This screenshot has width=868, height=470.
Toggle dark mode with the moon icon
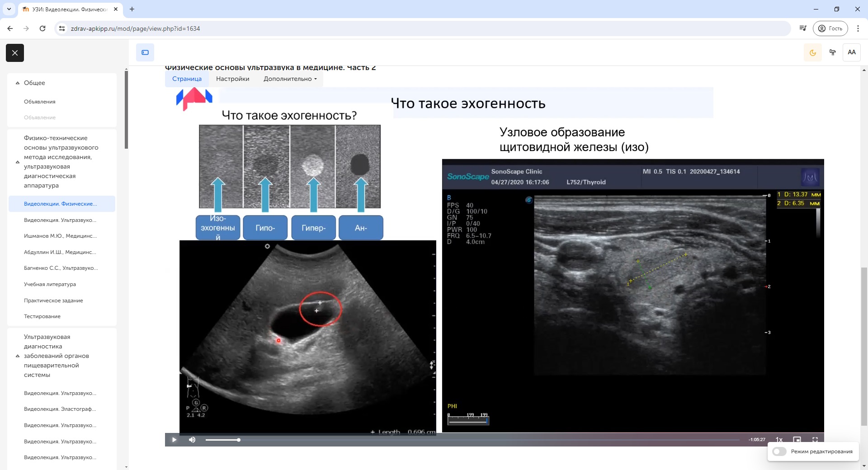[x=812, y=52]
